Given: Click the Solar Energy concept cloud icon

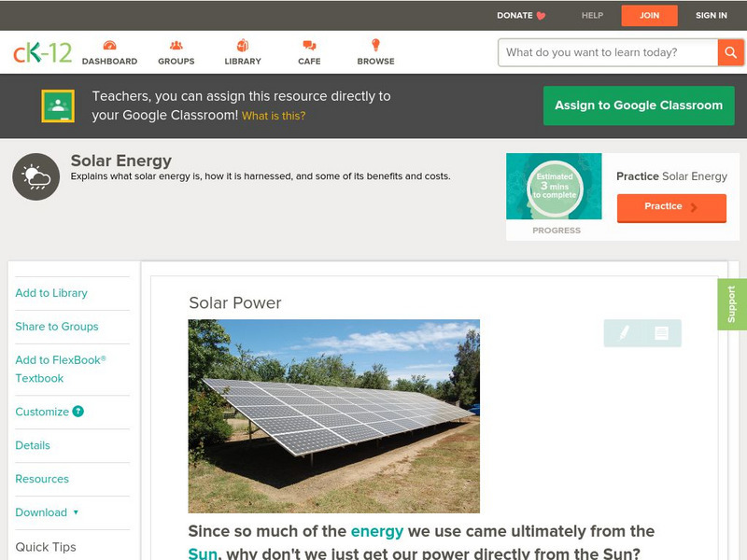Looking at the screenshot, I should coord(34,175).
